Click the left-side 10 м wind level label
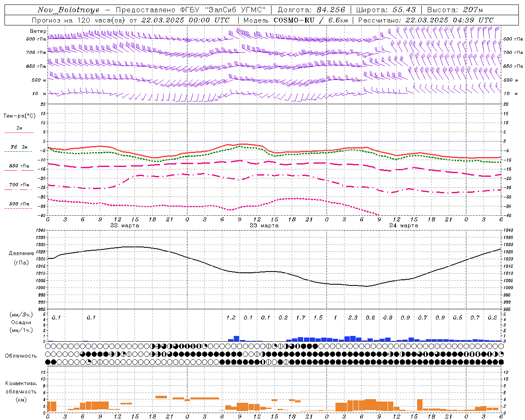The width and height of the screenshot is (525, 420). [39, 94]
